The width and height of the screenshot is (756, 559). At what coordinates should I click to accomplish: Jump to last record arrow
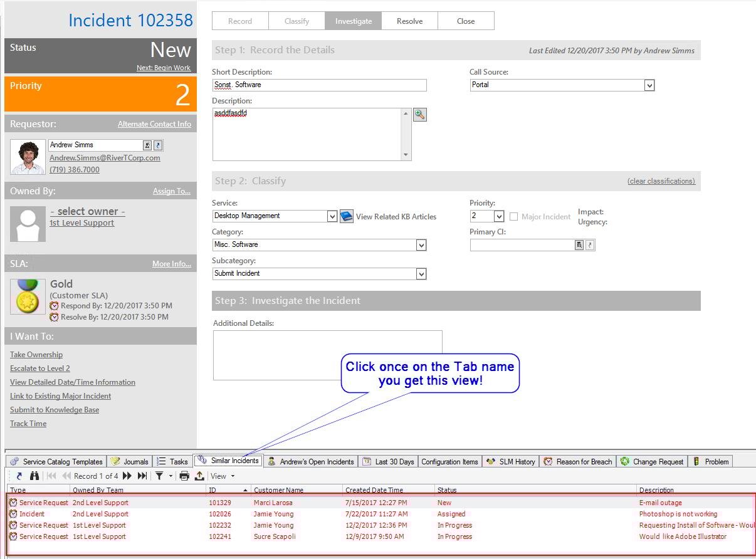click(x=143, y=476)
